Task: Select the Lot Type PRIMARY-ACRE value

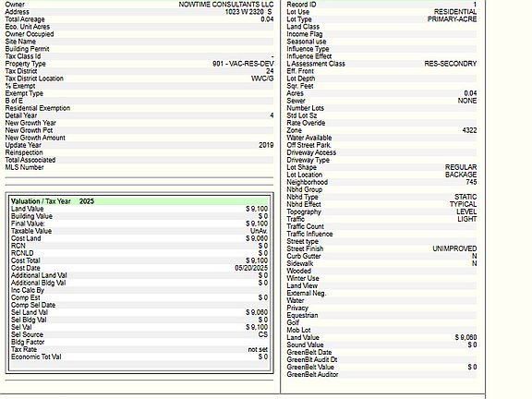Action: [x=452, y=19]
